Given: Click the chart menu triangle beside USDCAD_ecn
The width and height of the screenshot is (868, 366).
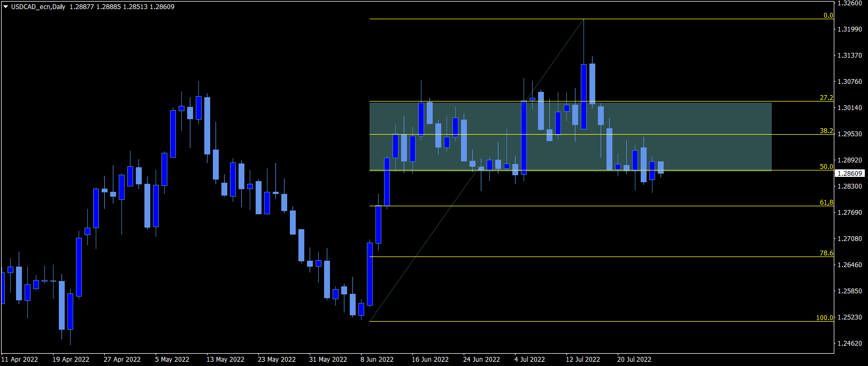Looking at the screenshot, I should (6, 7).
